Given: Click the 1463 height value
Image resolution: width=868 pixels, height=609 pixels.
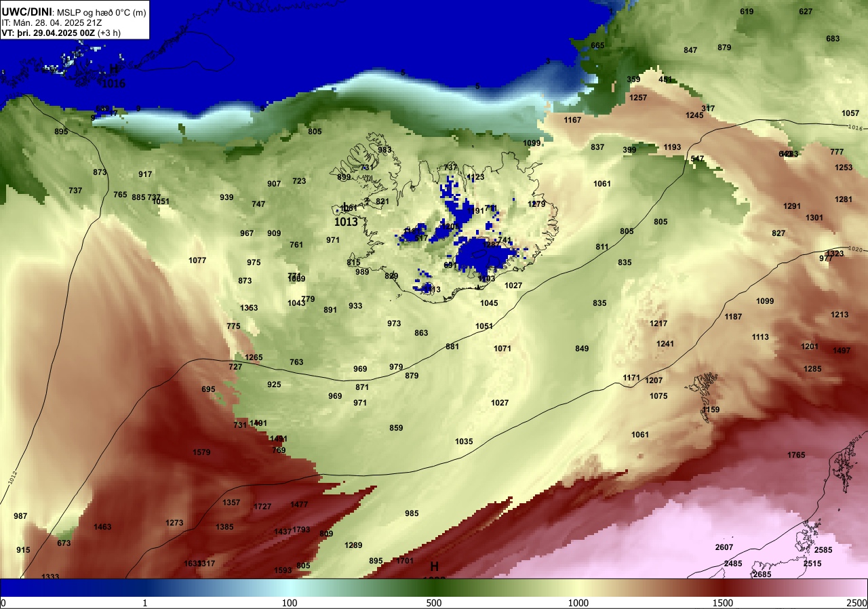Looking at the screenshot, I should [102, 527].
